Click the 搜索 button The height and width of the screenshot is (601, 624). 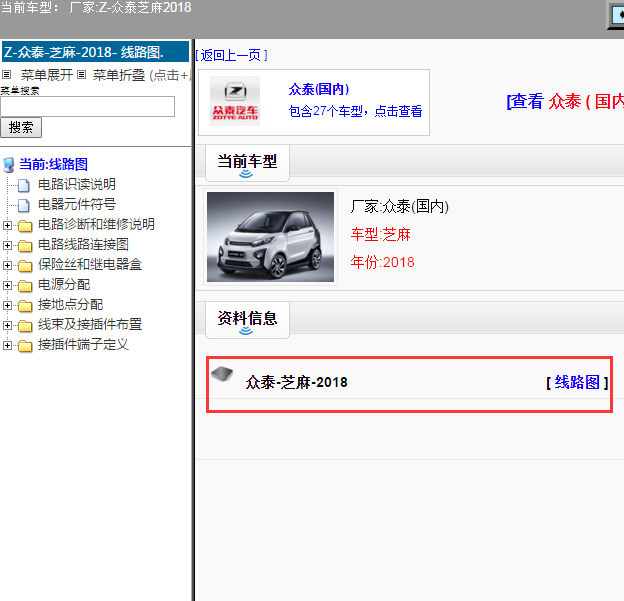coord(21,127)
